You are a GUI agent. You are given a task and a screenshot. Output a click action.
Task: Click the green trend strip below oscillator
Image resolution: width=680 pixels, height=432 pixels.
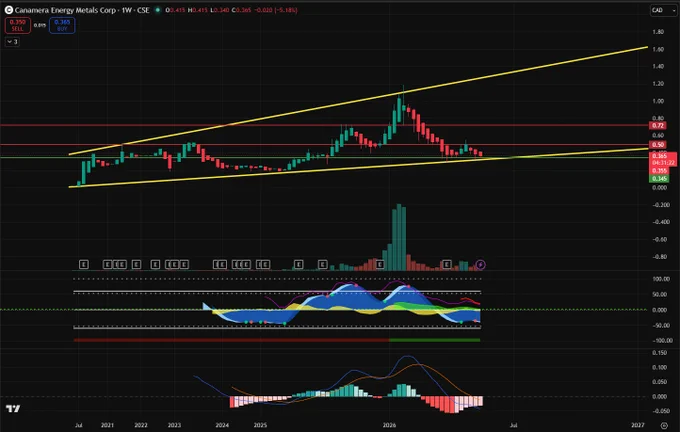coord(435,340)
